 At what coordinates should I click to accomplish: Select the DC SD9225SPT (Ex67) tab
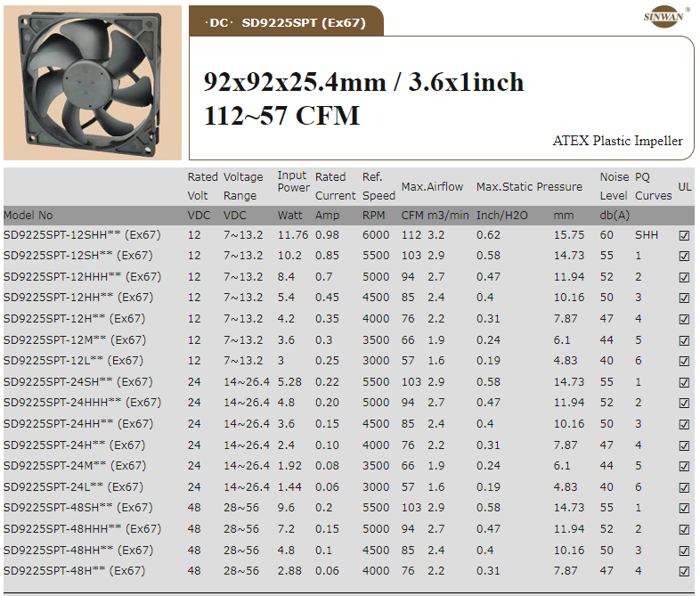click(286, 22)
